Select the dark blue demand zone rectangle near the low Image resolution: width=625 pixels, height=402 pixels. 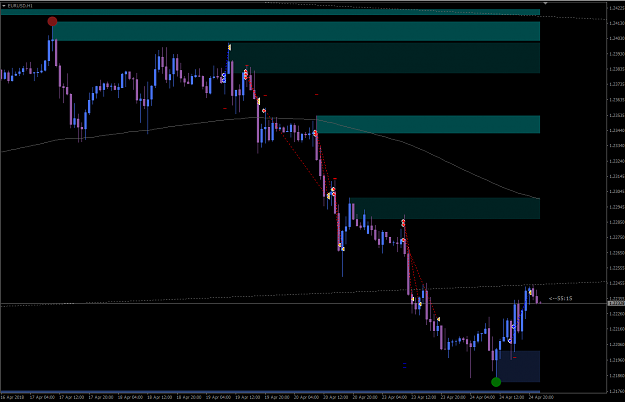click(518, 366)
